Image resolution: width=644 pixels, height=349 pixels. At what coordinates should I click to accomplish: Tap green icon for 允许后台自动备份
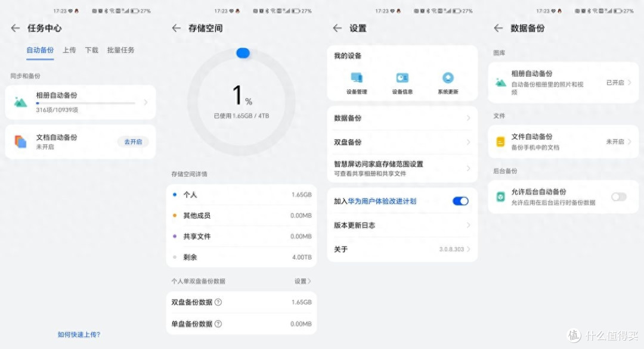click(500, 197)
